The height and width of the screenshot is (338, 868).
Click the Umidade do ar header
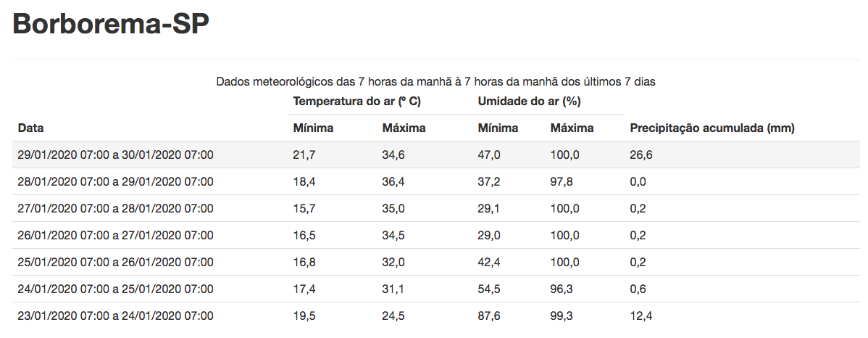coord(529,101)
